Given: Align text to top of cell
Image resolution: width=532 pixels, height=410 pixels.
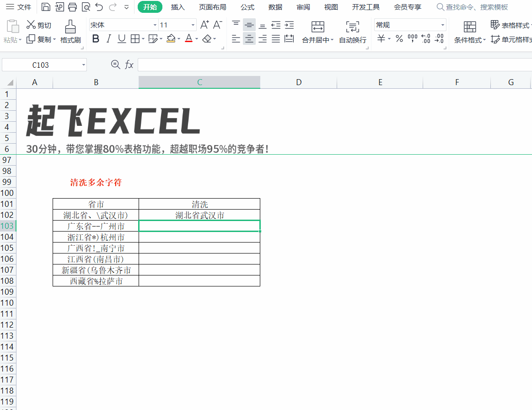Looking at the screenshot, I should click(x=236, y=25).
